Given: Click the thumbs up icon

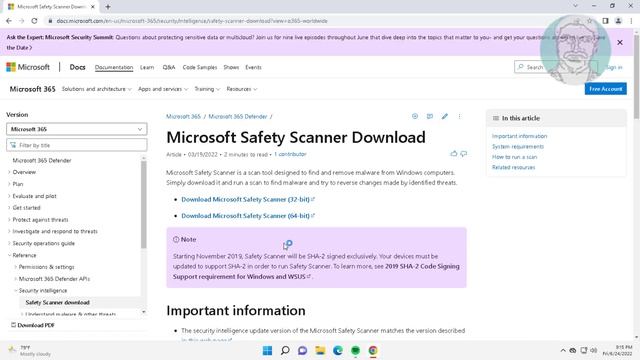Looking at the screenshot, I should (x=453, y=154).
